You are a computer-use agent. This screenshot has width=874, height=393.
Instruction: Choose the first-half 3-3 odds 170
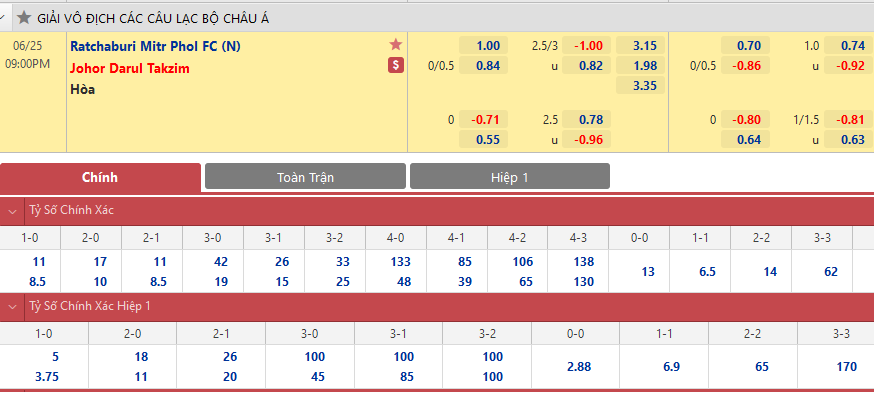(x=841, y=367)
